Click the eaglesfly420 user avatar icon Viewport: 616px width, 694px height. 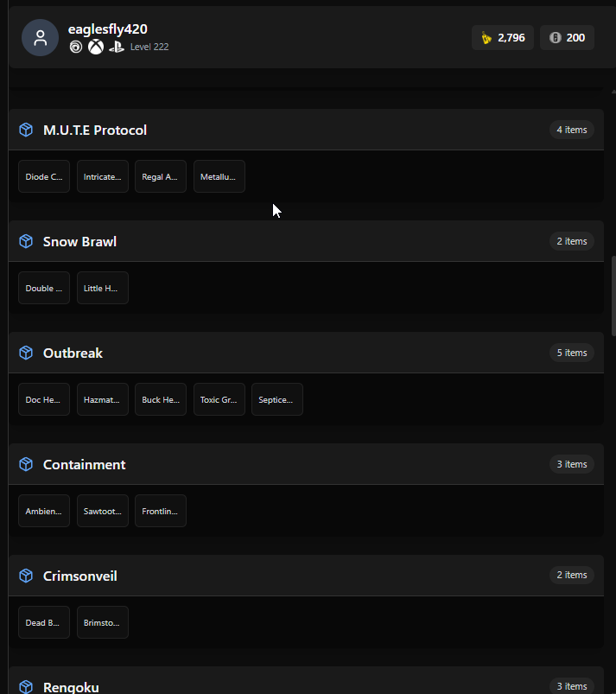coord(41,38)
